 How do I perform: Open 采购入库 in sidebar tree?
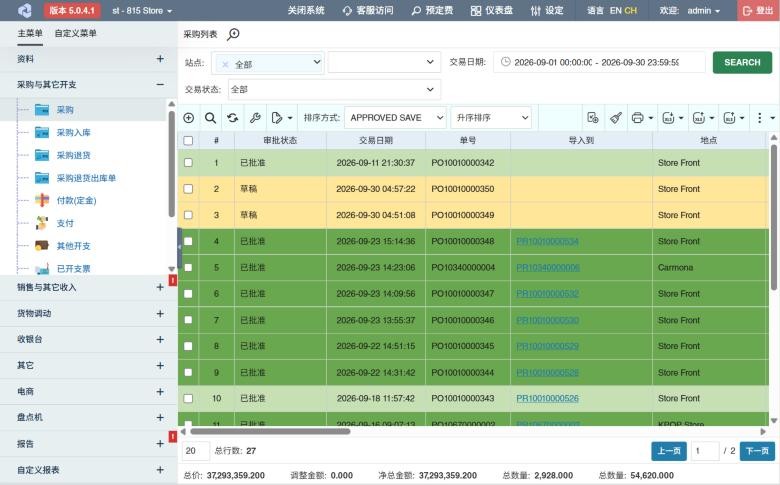point(73,132)
